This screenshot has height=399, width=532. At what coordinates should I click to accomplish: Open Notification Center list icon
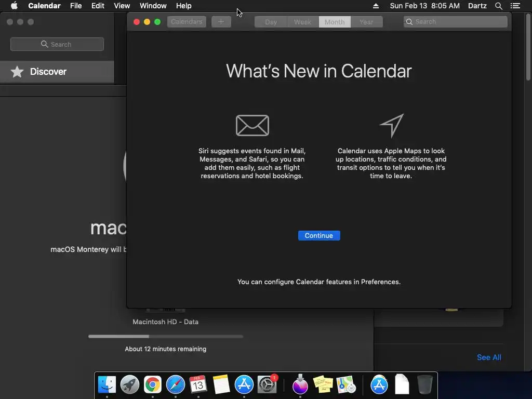(515, 6)
